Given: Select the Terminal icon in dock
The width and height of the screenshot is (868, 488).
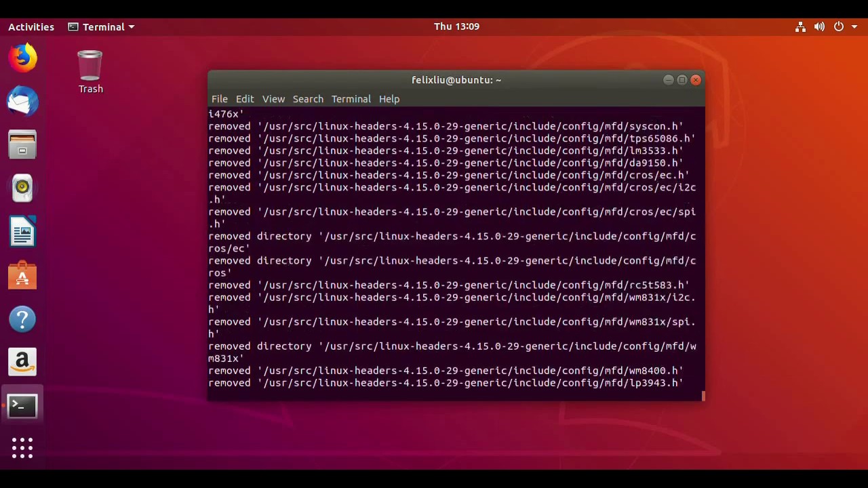Looking at the screenshot, I should 22,405.
